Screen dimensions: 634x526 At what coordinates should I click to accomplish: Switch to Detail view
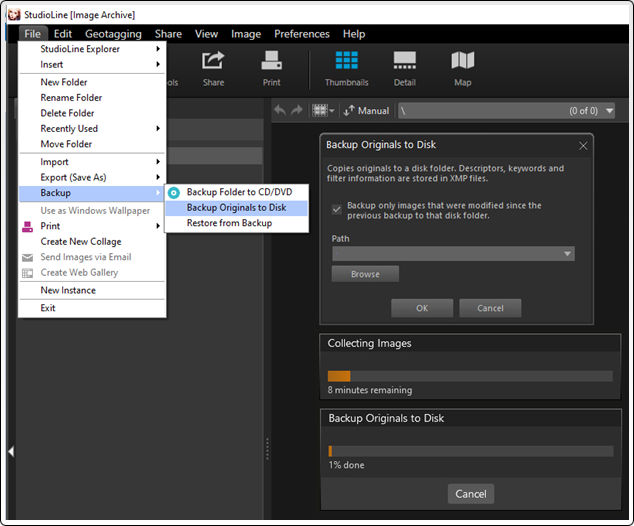pyautogui.click(x=404, y=68)
